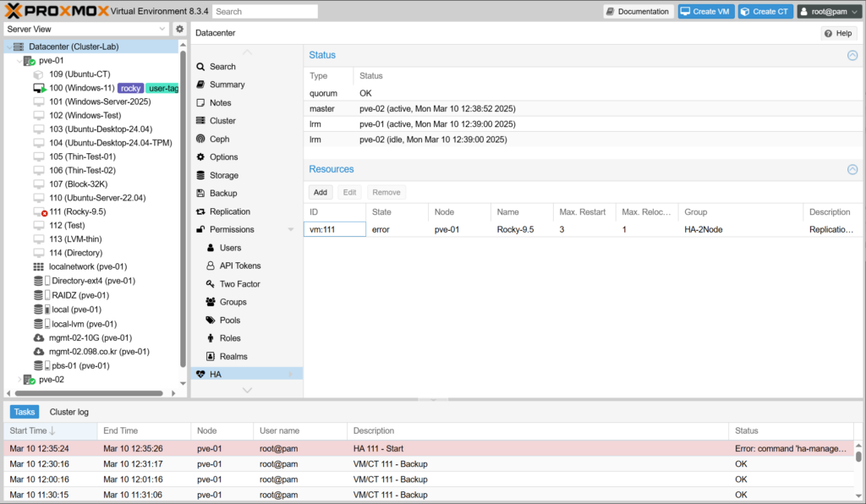
Task: Click the Replication arrows icon
Action: [200, 211]
